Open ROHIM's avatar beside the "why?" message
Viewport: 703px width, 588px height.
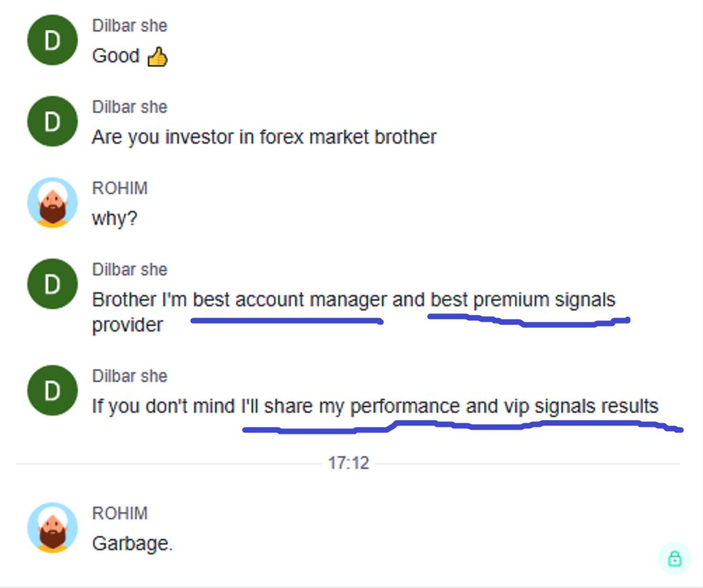52,203
